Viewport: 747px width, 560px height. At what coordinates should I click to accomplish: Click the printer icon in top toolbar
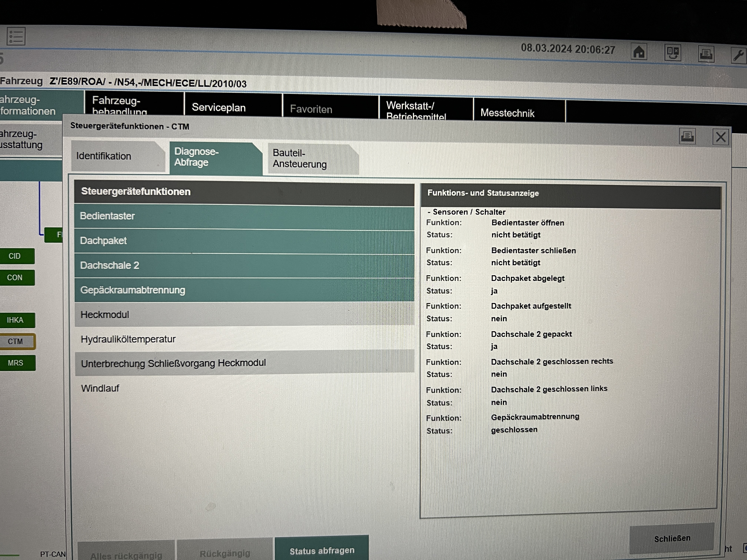(x=706, y=54)
